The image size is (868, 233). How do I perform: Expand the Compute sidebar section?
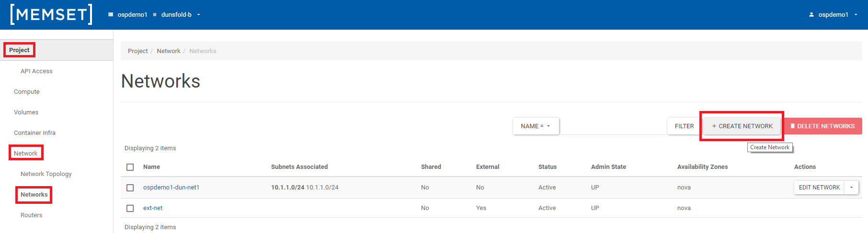[27, 92]
